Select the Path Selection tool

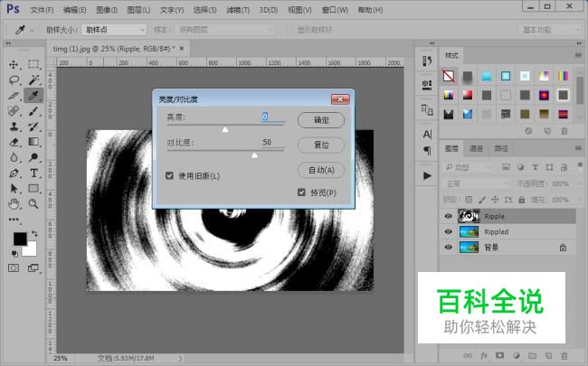click(14, 189)
